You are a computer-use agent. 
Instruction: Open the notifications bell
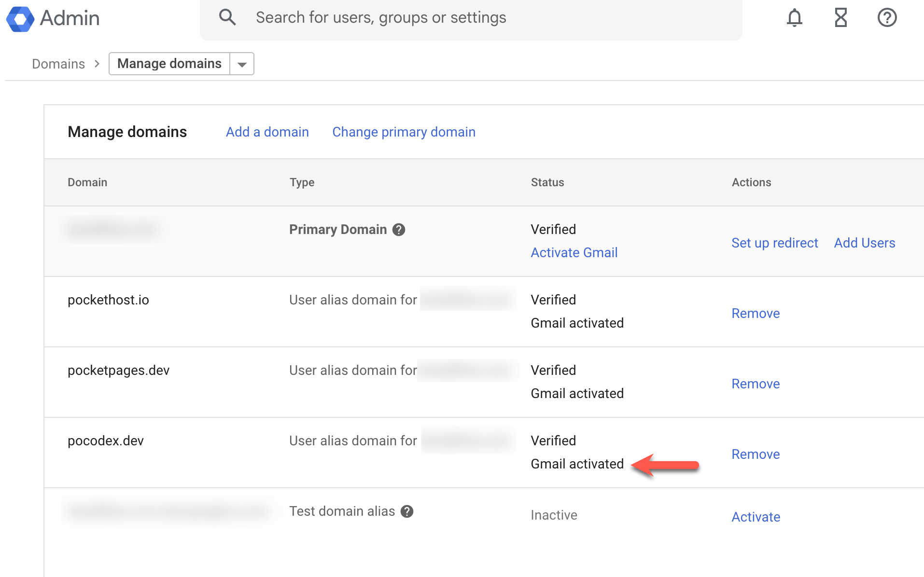tap(794, 18)
